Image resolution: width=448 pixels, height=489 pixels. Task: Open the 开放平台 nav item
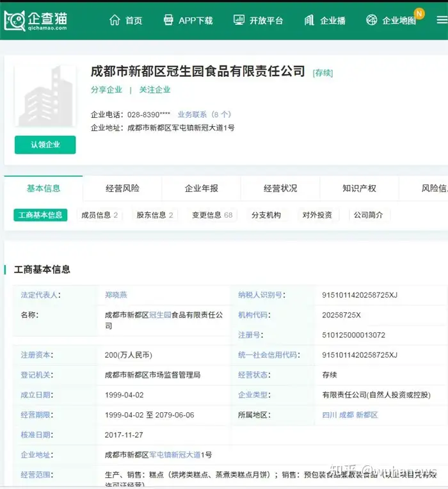click(266, 20)
